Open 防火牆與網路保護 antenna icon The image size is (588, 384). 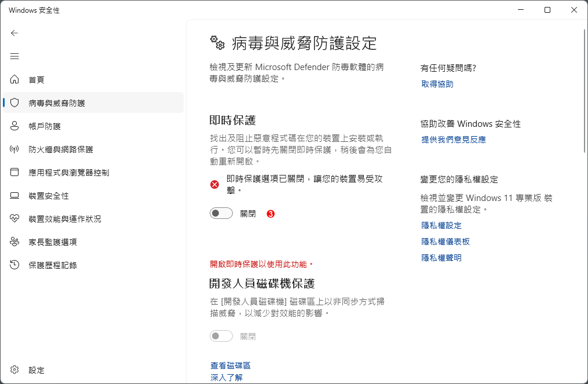click(x=14, y=149)
